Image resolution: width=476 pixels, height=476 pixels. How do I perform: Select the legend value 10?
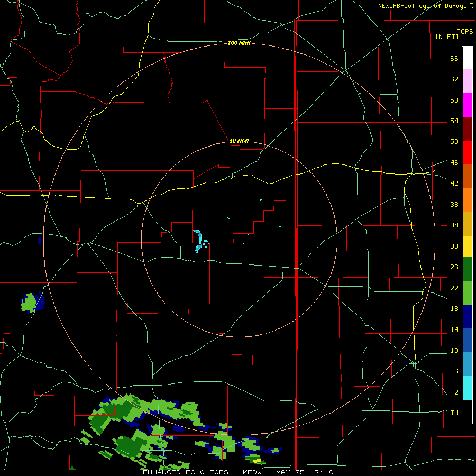tap(454, 350)
